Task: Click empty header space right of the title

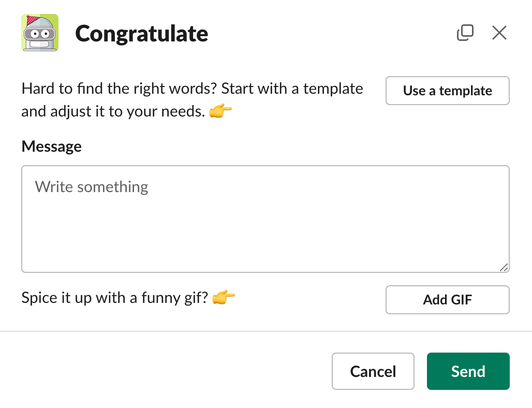Action: [x=331, y=34]
